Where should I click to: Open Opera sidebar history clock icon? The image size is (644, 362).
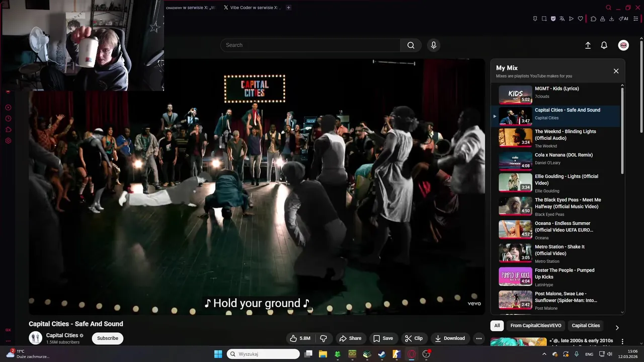(8, 119)
